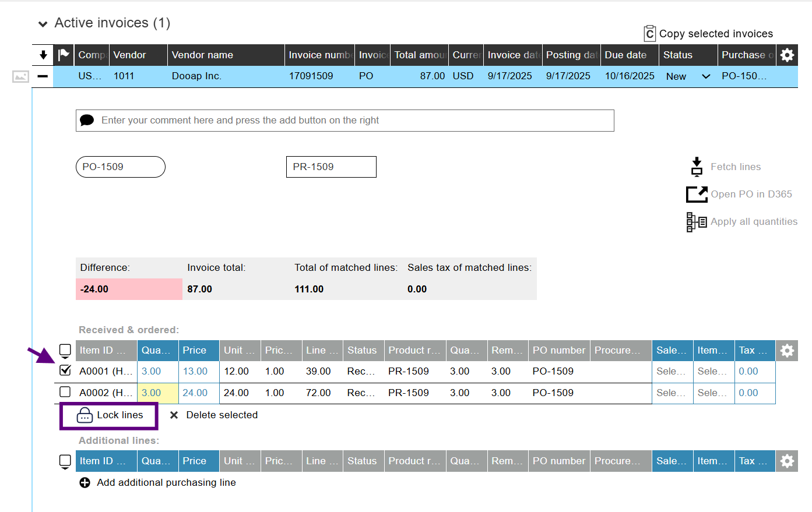Click the Due date column header
Viewport: 812px width, 512px height.
625,55
